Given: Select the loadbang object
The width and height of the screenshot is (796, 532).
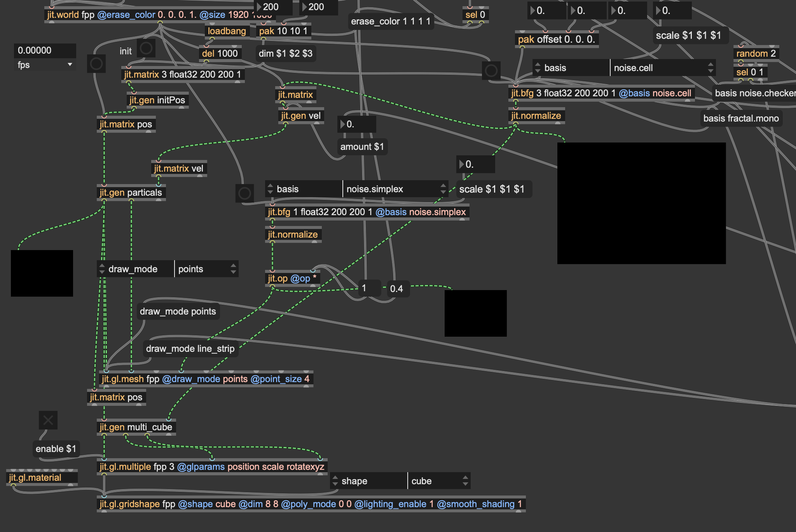Looking at the screenshot, I should (227, 31).
